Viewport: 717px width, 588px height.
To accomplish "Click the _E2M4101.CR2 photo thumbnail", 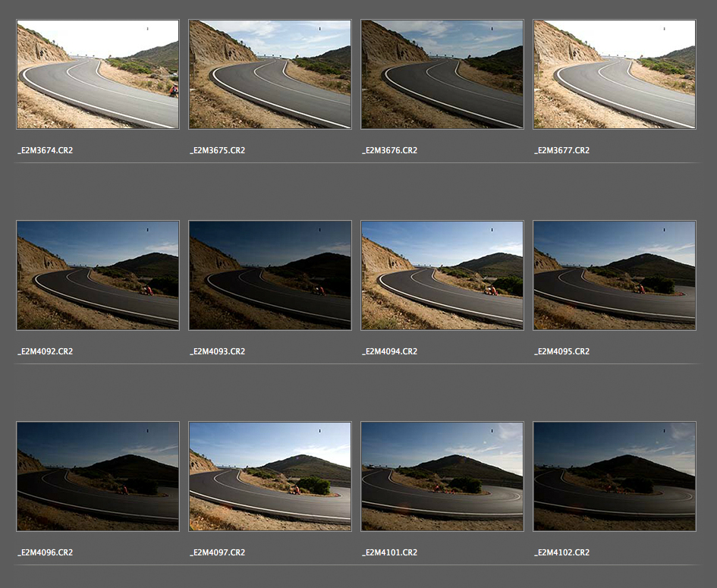I will (442, 476).
